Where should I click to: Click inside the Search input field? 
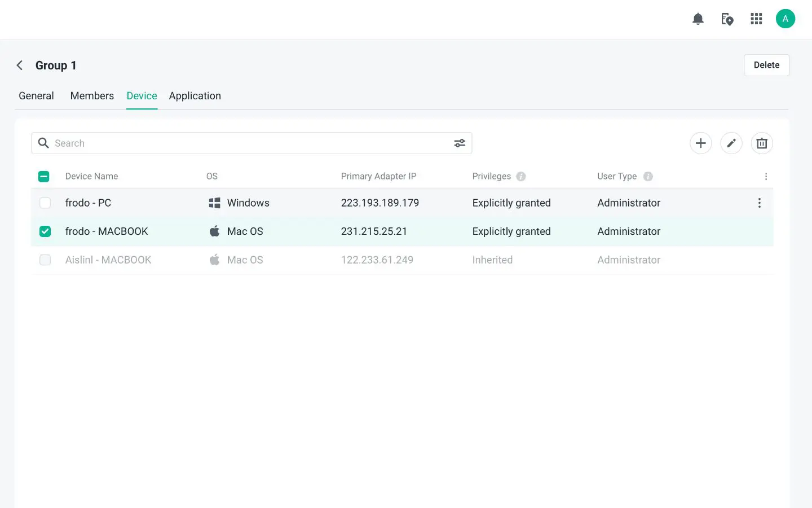point(169,143)
